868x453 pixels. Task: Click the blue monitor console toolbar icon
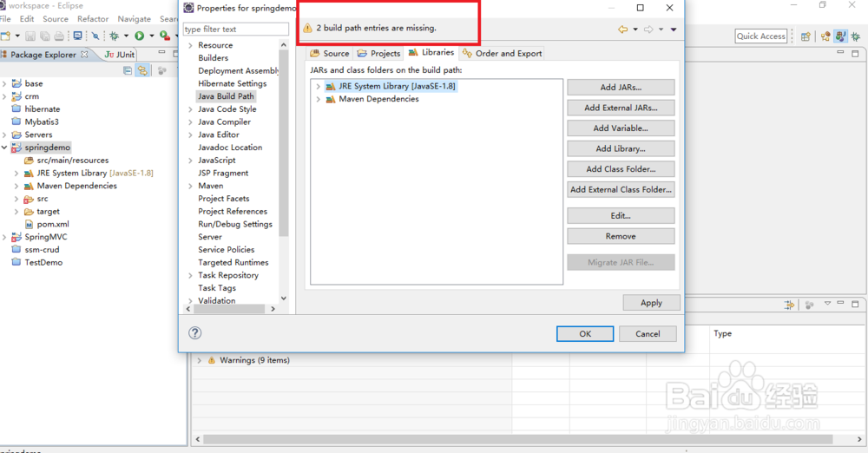77,36
